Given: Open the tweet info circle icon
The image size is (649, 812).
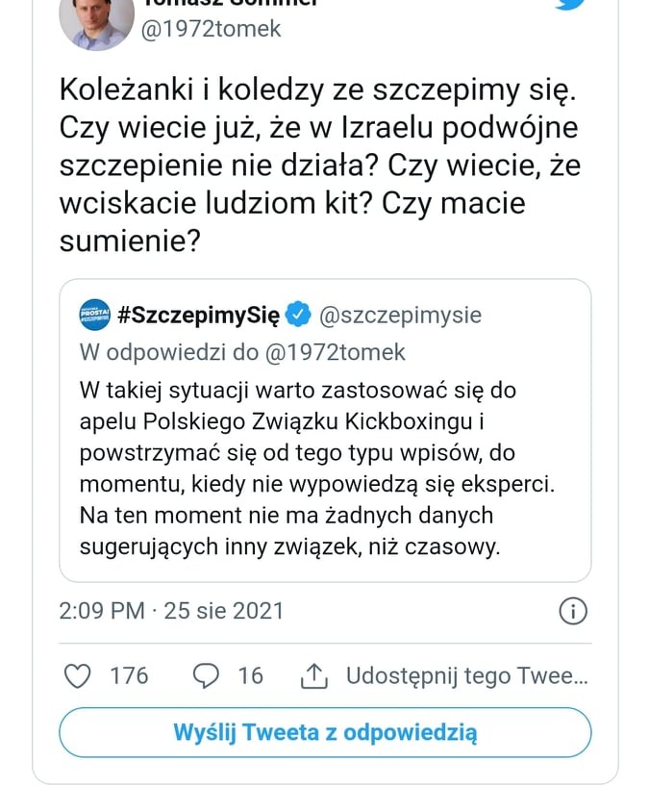Looking at the screenshot, I should [572, 611].
